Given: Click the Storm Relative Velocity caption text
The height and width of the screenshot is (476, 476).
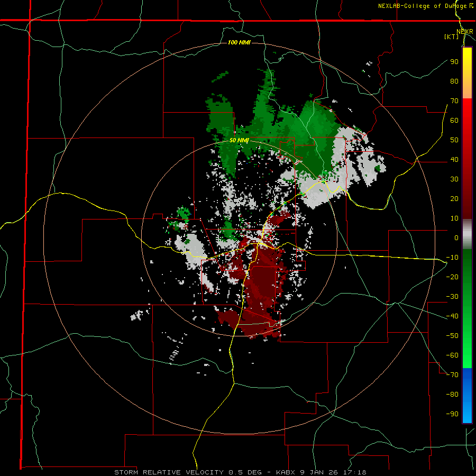Looking at the screenshot, I should [240, 472].
